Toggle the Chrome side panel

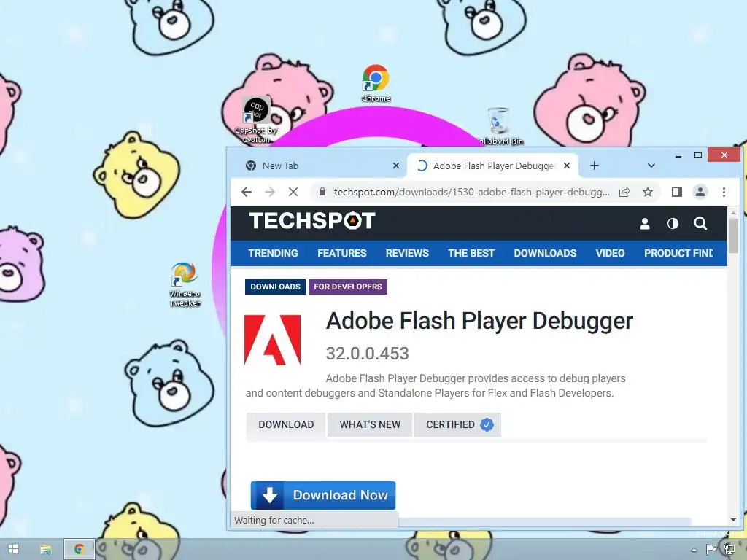[676, 192]
